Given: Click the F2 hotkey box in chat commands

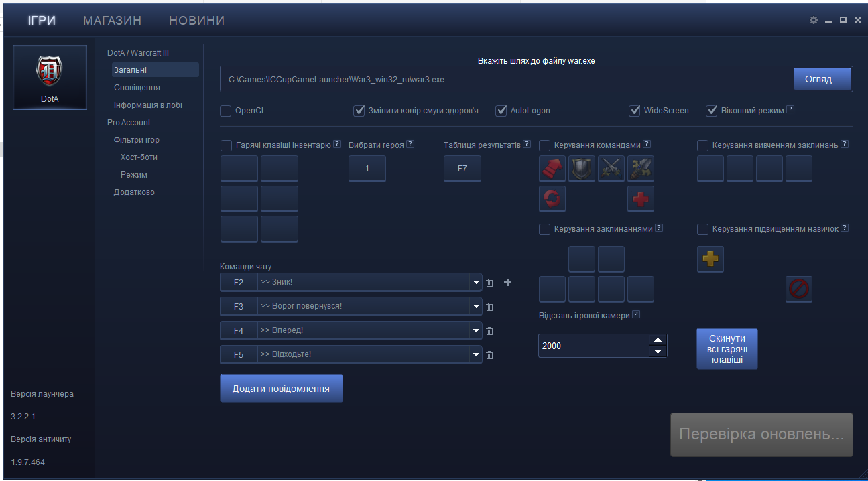Looking at the screenshot, I should (239, 283).
